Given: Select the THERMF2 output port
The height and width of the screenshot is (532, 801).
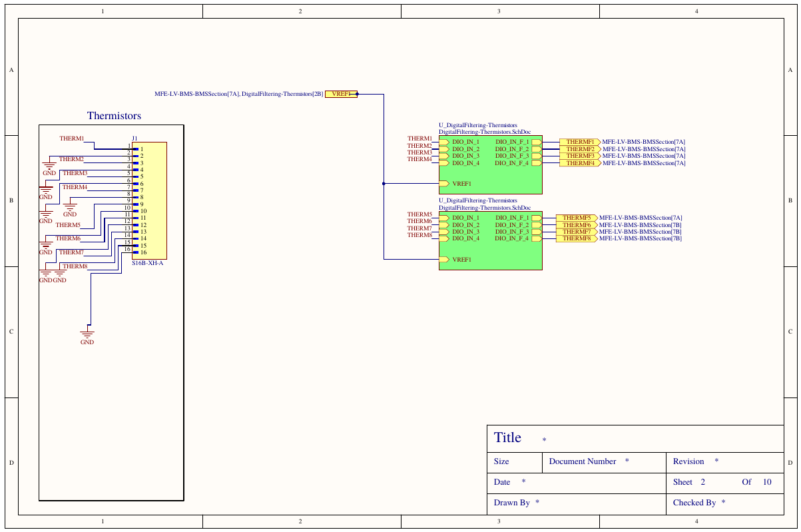Looking at the screenshot, I should [580, 149].
